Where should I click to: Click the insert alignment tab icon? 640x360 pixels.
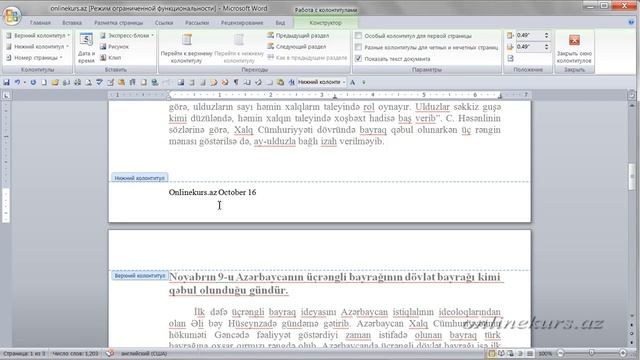coord(510,58)
